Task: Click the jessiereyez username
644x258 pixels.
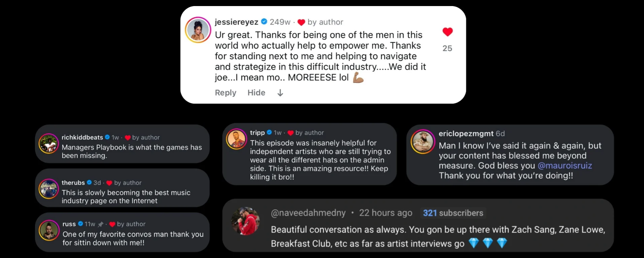Action: (236, 22)
